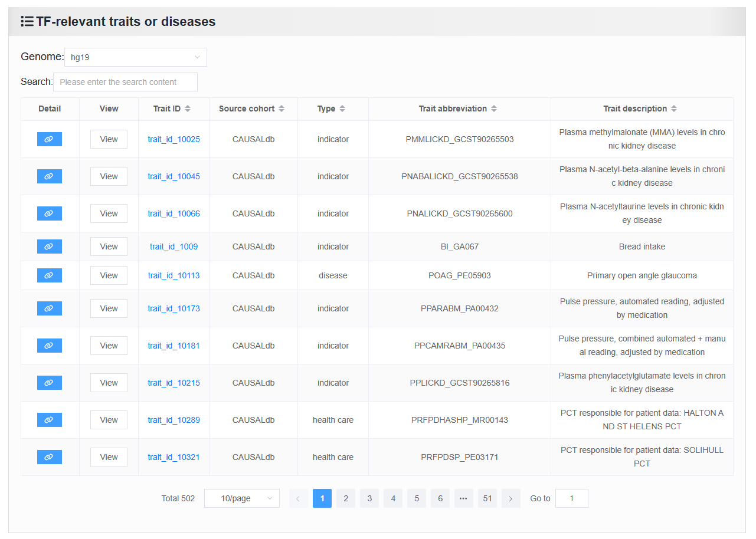Focus the Go to page number field
Viewport: 756px width, 539px height.
click(x=572, y=498)
